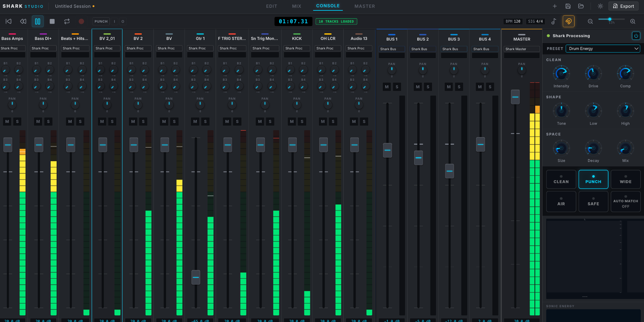
Task: Toggle Shark Processing power icon
Action: 636,36
